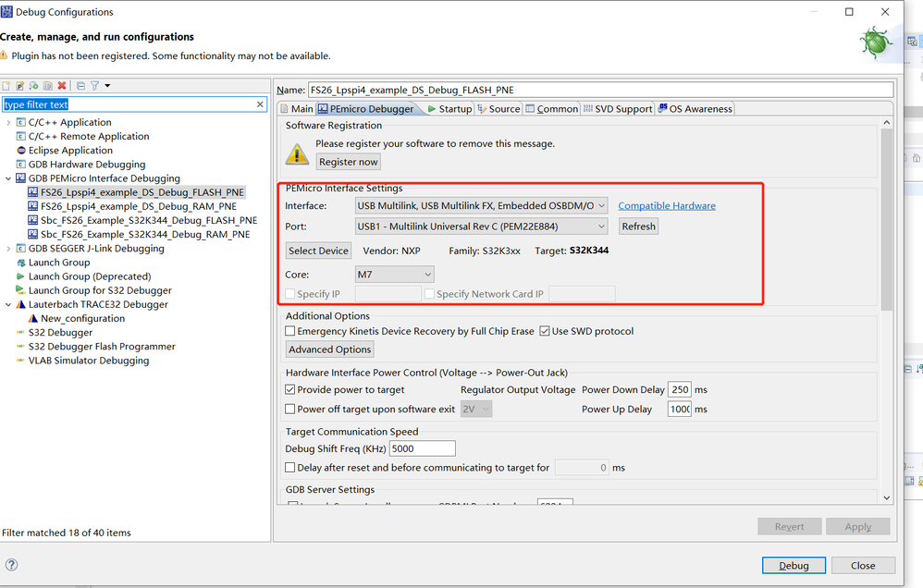Click the Debug Shift Freq input field

(x=422, y=448)
